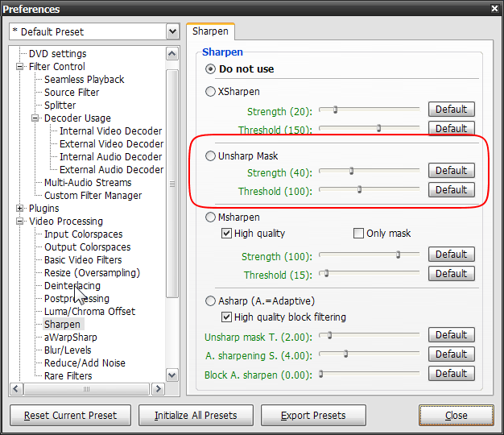Collapse the Video Processing tree node
The height and width of the screenshot is (435, 504).
19,222
